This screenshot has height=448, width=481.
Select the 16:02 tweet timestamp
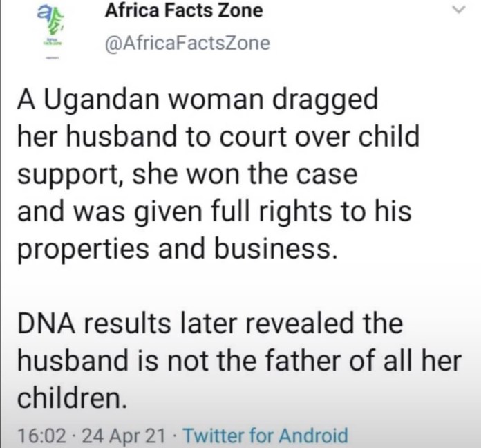(41, 436)
